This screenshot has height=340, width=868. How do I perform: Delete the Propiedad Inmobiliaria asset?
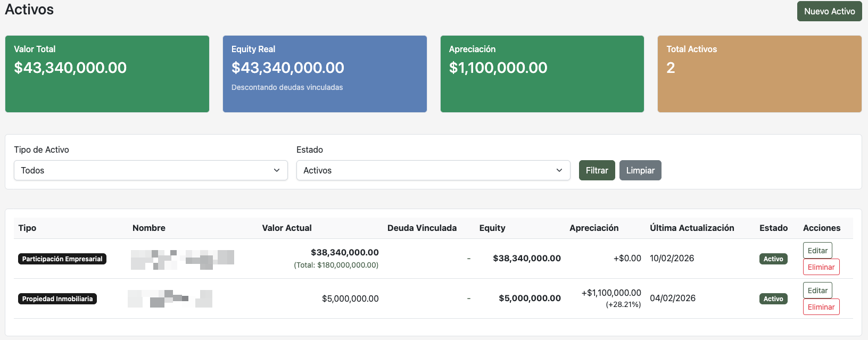pyautogui.click(x=821, y=307)
